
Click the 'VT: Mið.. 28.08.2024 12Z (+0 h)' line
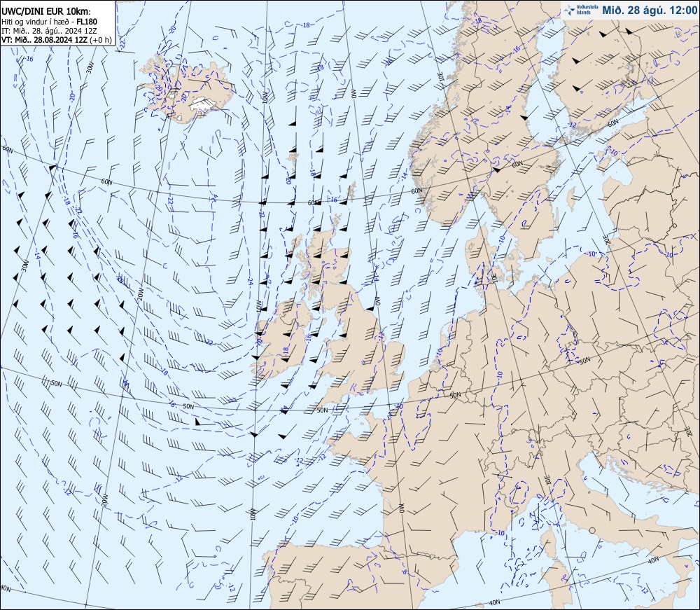point(57,39)
